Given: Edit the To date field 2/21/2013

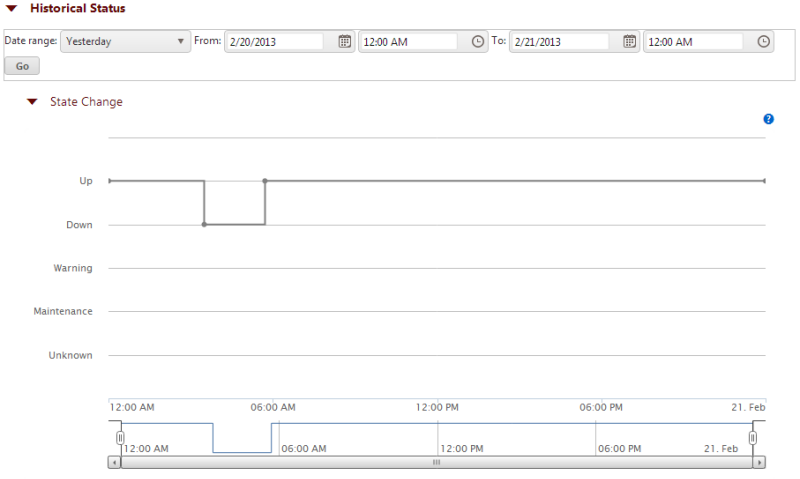Looking at the screenshot, I should (x=559, y=41).
